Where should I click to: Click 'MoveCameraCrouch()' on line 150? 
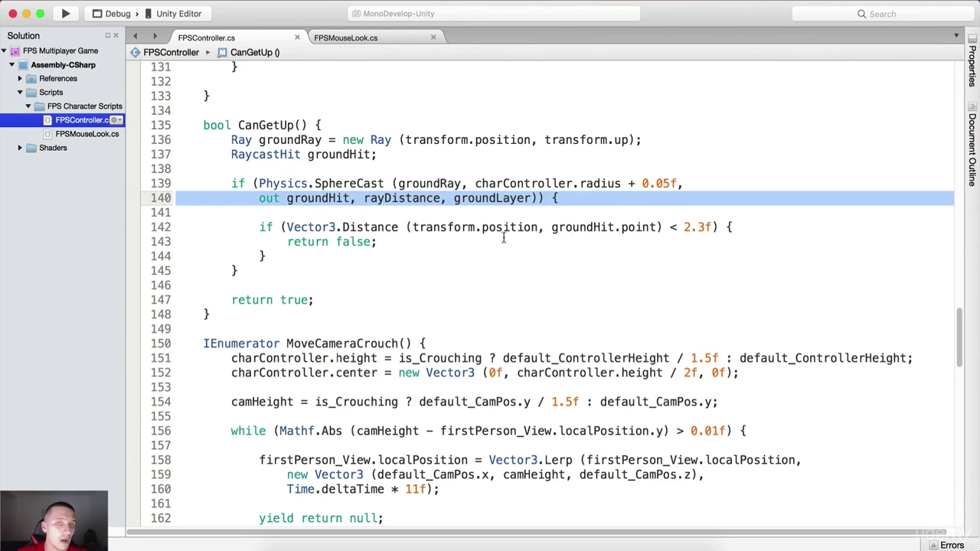pyautogui.click(x=349, y=344)
